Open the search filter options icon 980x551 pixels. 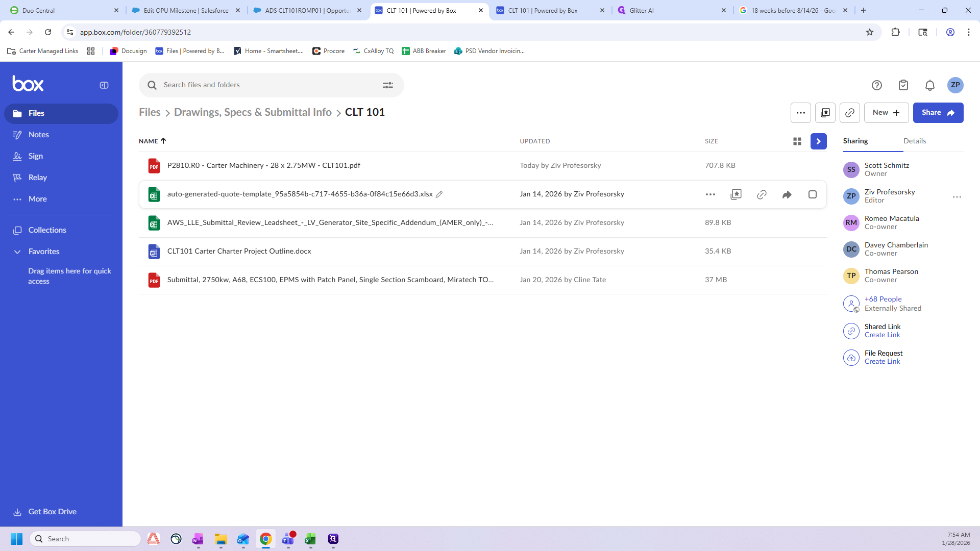tap(388, 85)
